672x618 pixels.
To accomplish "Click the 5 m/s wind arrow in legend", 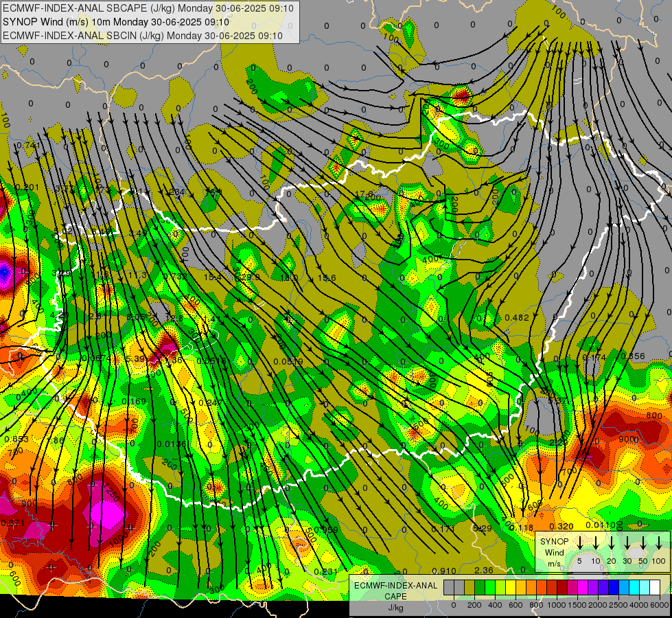I will tap(580, 542).
